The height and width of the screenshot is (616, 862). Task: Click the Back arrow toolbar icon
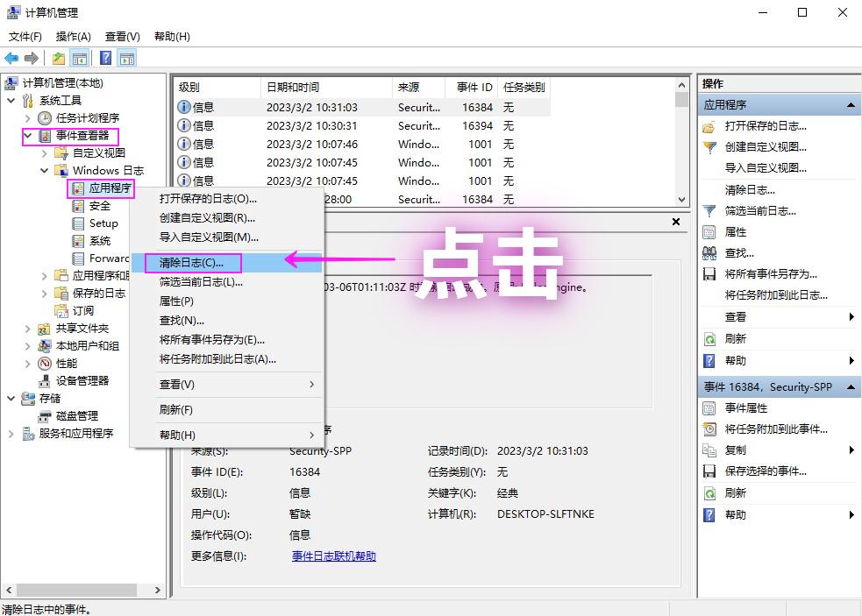click(x=11, y=58)
